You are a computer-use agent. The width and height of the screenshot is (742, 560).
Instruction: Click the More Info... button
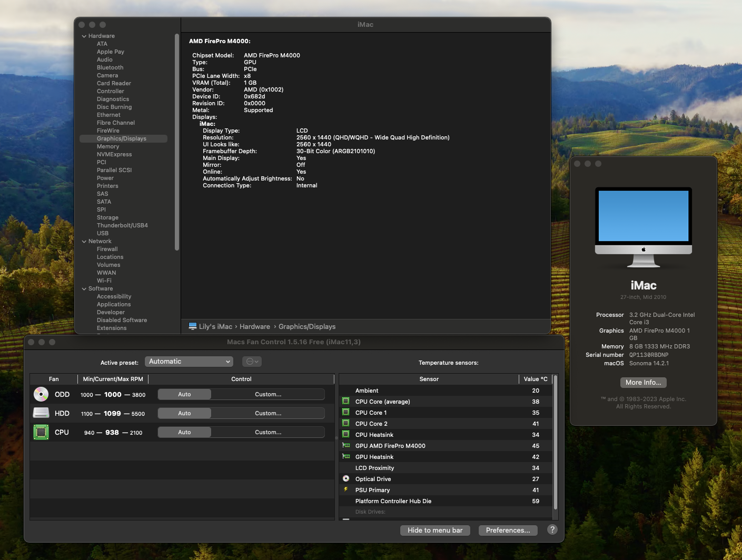(x=643, y=383)
